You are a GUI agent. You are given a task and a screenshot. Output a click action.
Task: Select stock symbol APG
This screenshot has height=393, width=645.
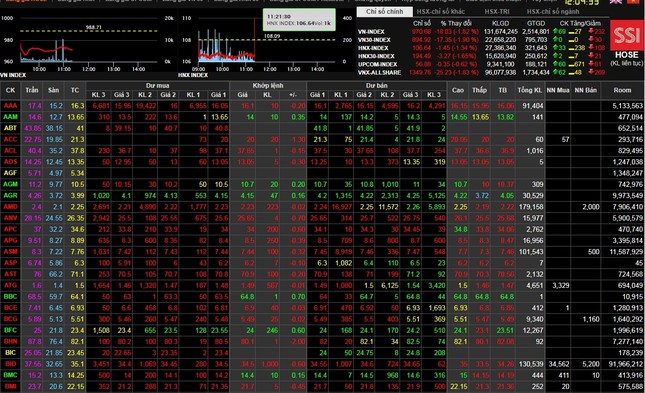11,240
